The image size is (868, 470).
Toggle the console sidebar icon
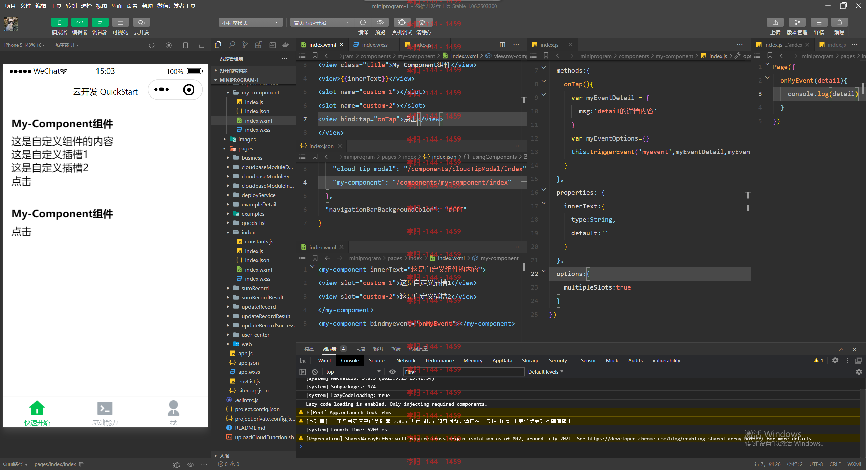(303, 372)
